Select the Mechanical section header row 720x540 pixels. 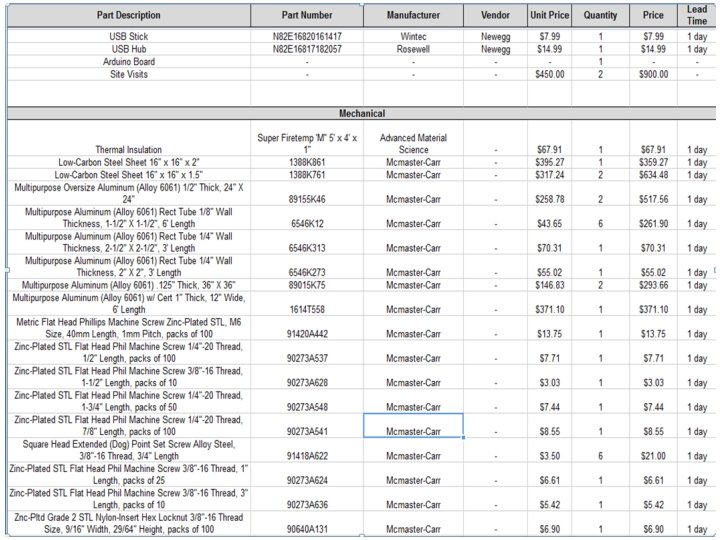[x=362, y=113]
